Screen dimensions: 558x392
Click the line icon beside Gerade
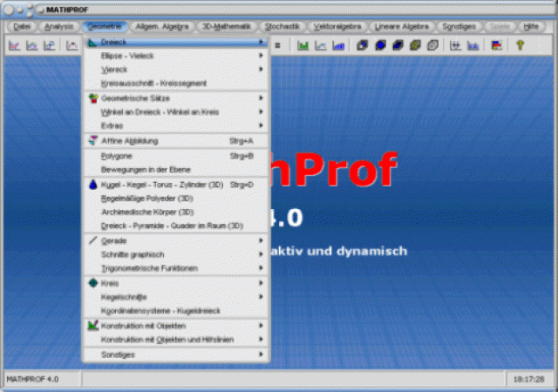93,240
